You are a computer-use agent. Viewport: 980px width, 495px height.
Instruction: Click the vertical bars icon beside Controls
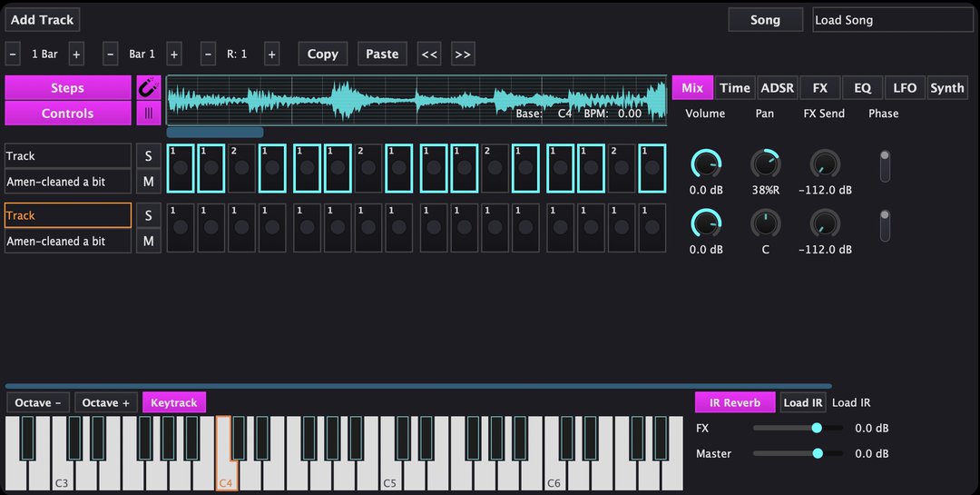148,114
